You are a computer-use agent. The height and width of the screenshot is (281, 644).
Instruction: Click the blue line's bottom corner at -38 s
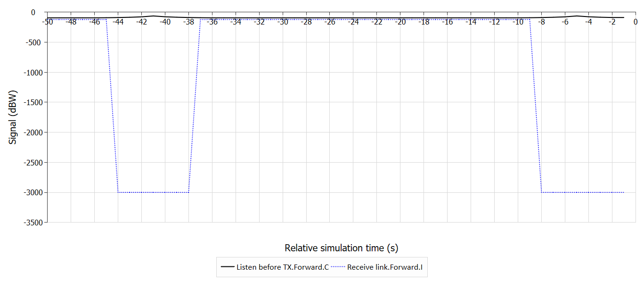click(x=188, y=192)
